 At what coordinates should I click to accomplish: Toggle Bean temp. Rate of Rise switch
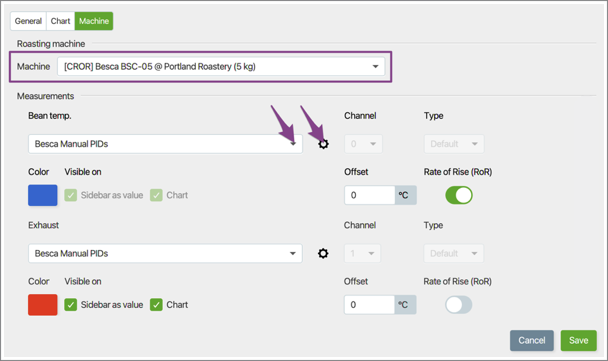459,195
